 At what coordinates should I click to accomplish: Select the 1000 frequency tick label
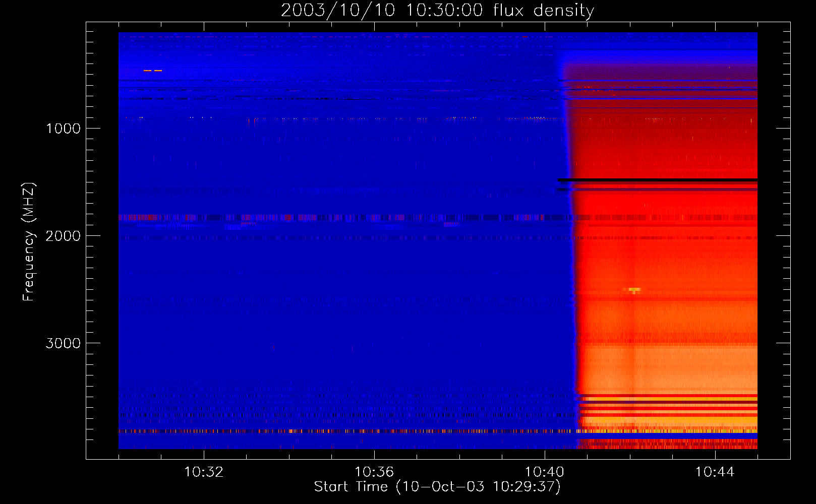point(63,129)
